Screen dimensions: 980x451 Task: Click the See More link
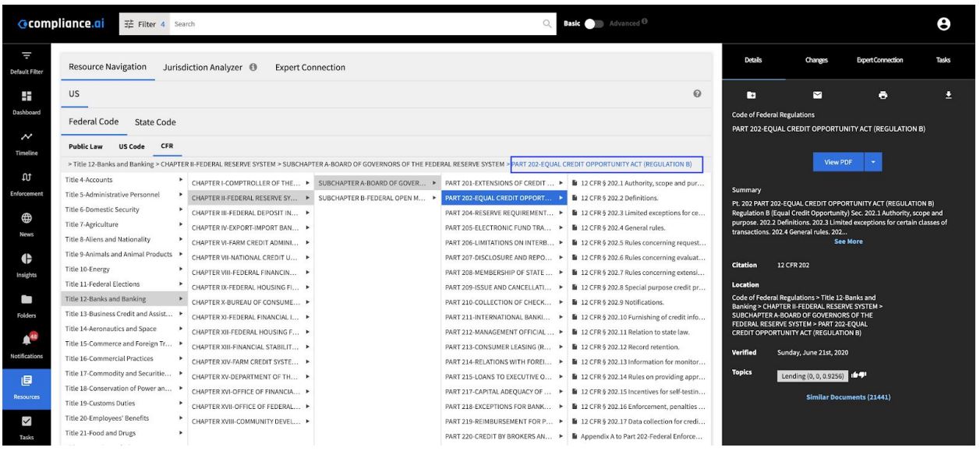click(x=848, y=241)
